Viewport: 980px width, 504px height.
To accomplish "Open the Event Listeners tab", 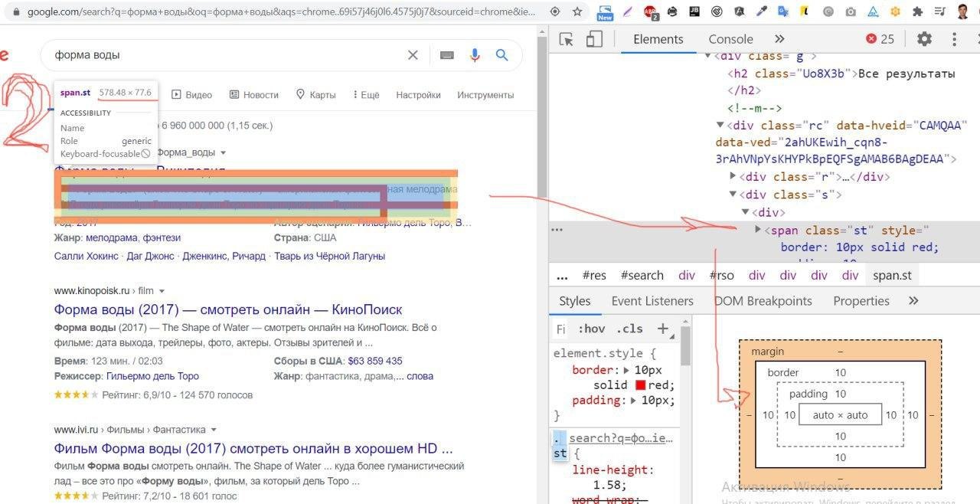I will click(652, 301).
